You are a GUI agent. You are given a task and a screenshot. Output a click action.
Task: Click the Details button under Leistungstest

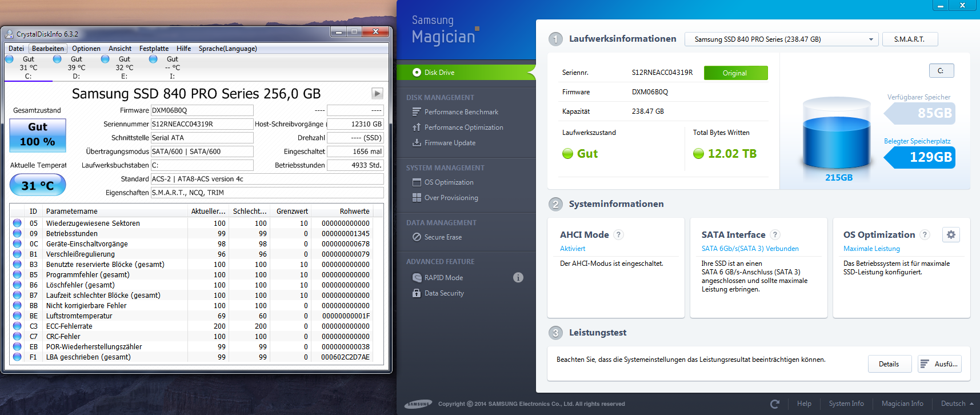pos(889,364)
